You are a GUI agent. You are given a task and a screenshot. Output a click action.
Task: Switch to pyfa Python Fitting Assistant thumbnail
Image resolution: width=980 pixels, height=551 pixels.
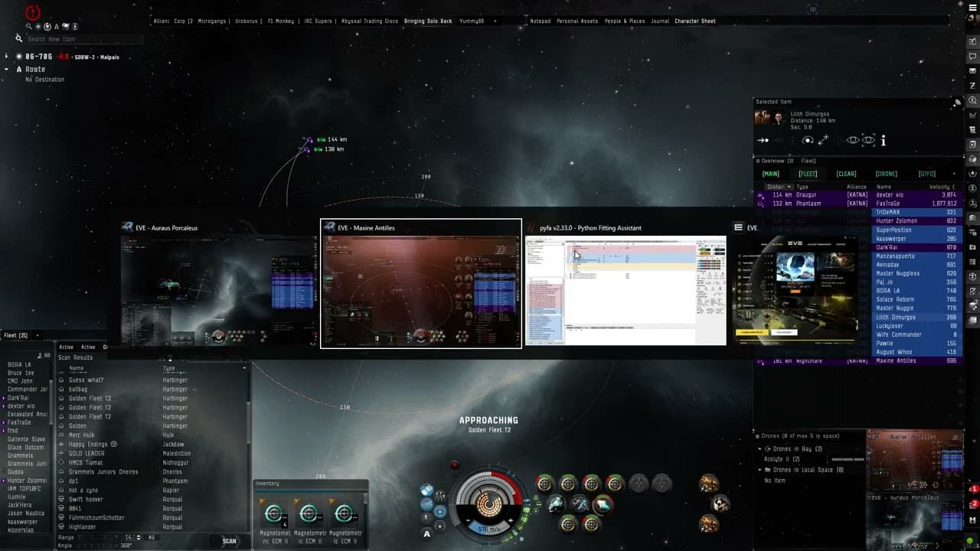[x=626, y=283]
